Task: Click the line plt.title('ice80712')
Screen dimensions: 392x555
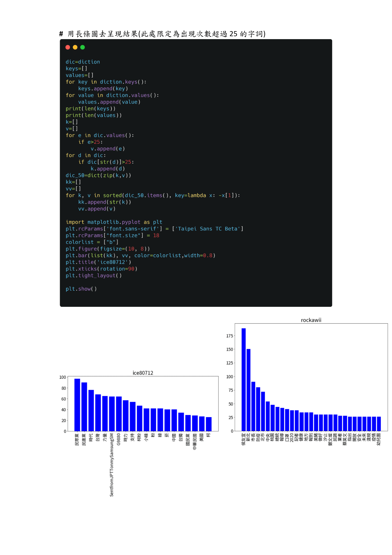Action: tap(99, 262)
